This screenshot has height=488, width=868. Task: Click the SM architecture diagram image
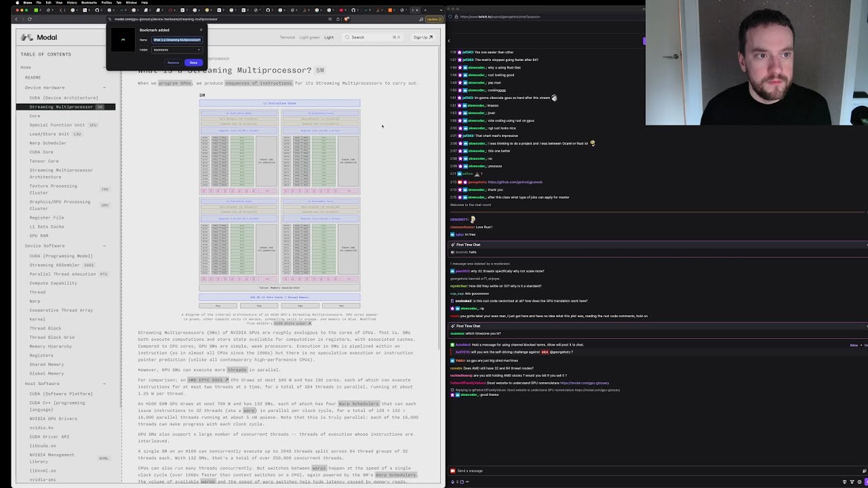(x=279, y=201)
